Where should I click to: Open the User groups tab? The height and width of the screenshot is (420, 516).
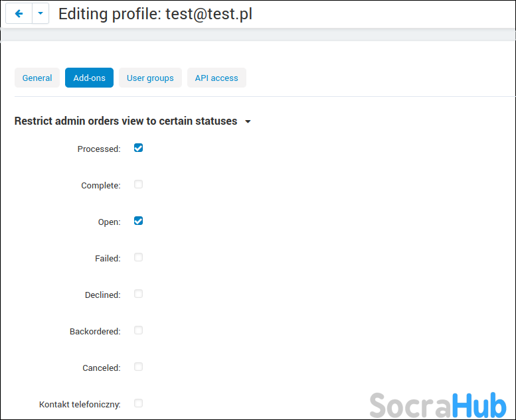pyautogui.click(x=150, y=78)
